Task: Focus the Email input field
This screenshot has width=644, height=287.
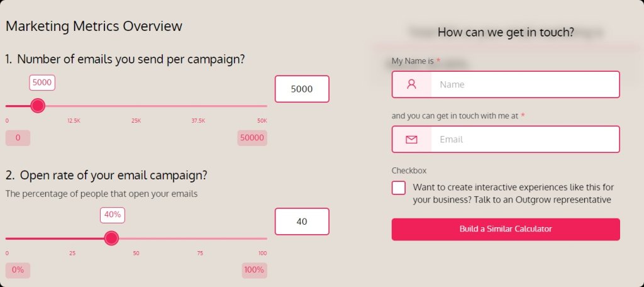Action: point(525,139)
